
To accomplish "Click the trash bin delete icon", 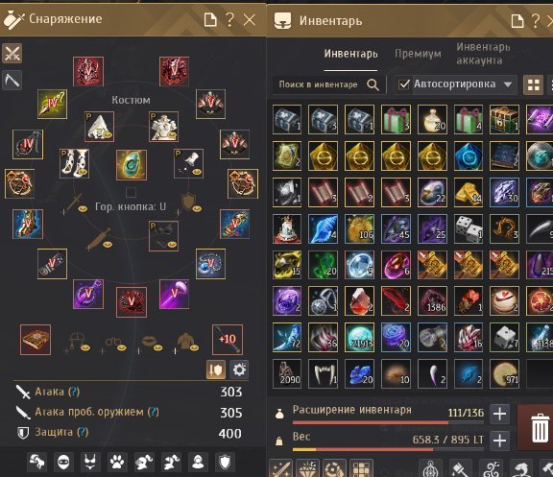I will (x=540, y=428).
